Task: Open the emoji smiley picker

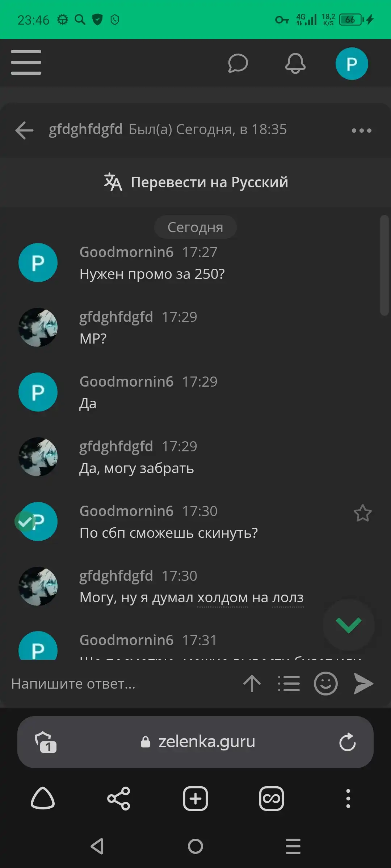Action: pos(326,684)
